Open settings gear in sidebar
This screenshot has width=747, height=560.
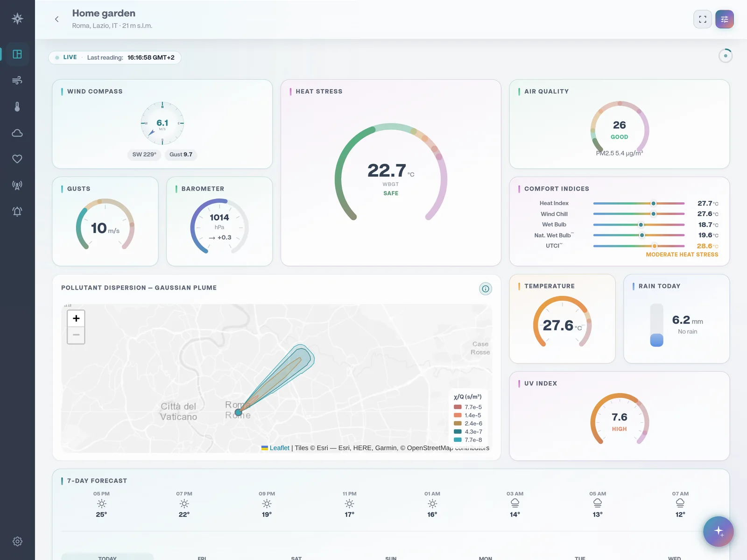point(17,541)
